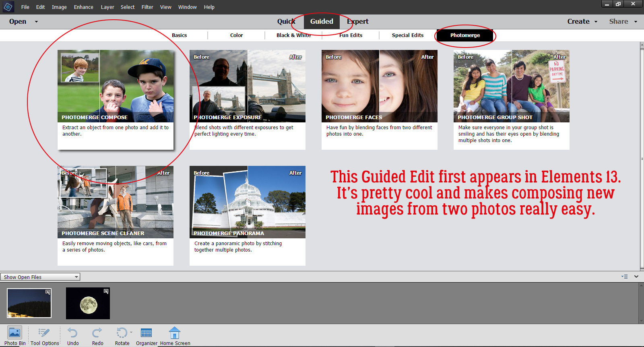Image resolution: width=644 pixels, height=347 pixels.
Task: Select the Fun Edits category tab
Action: 351,35
